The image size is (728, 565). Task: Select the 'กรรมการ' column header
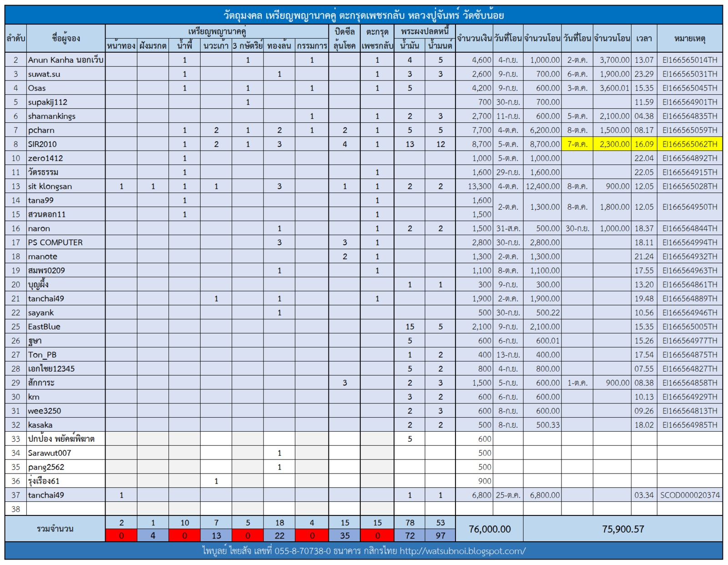click(312, 45)
